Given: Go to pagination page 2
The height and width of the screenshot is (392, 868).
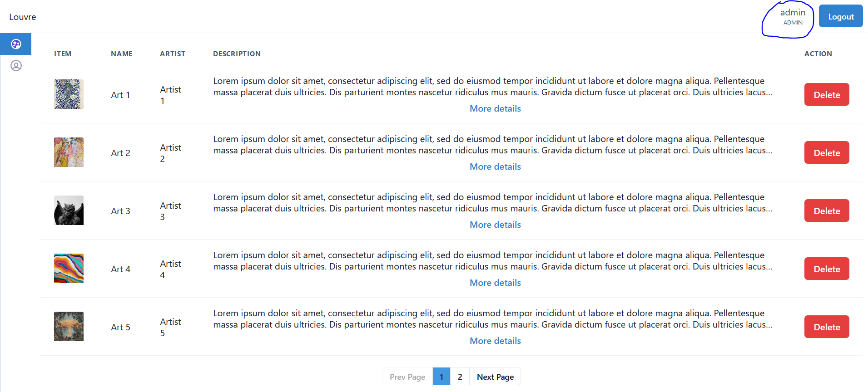Looking at the screenshot, I should (x=460, y=377).
